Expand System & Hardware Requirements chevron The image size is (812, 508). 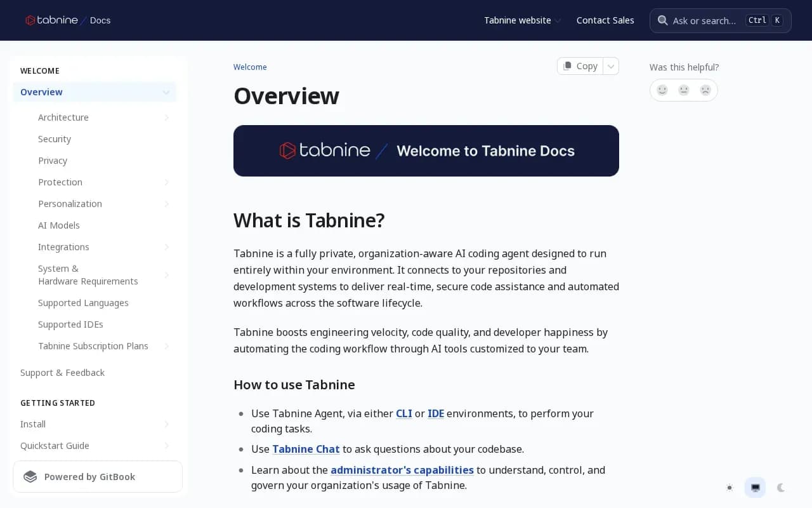click(167, 275)
